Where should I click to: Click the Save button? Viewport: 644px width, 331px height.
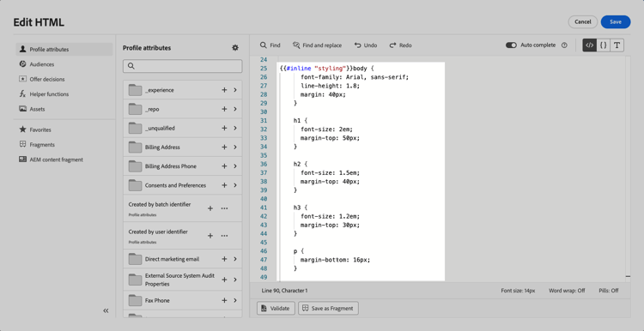[x=616, y=21]
